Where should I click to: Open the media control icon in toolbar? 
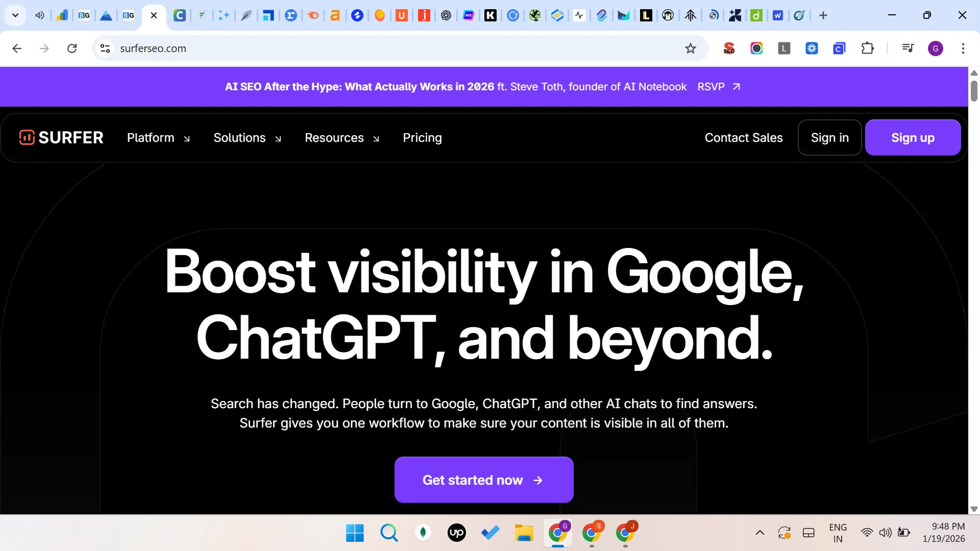pyautogui.click(x=908, y=48)
